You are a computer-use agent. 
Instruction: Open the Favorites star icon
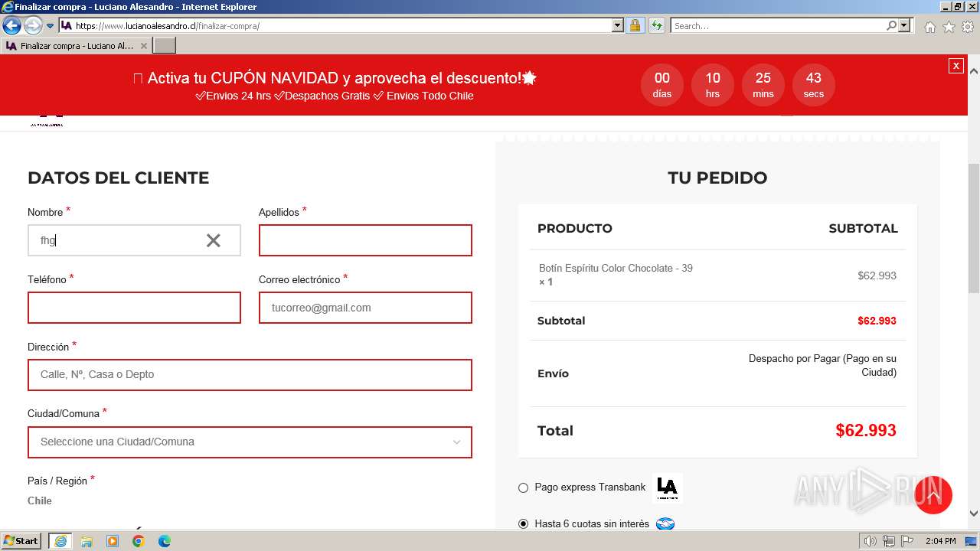tap(949, 27)
